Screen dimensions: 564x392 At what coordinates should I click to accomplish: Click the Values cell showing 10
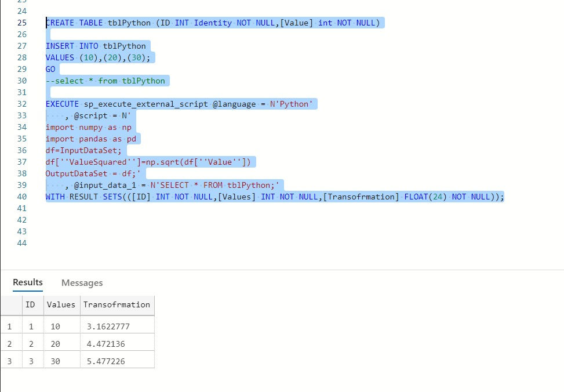pyautogui.click(x=62, y=326)
